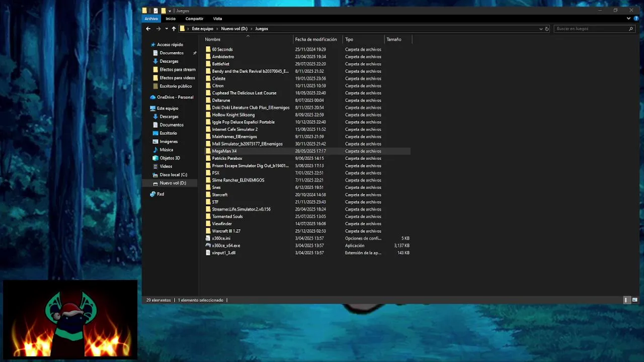Select Cuphead The Delicious Last Course folder
The width and height of the screenshot is (644, 362).
(x=244, y=93)
